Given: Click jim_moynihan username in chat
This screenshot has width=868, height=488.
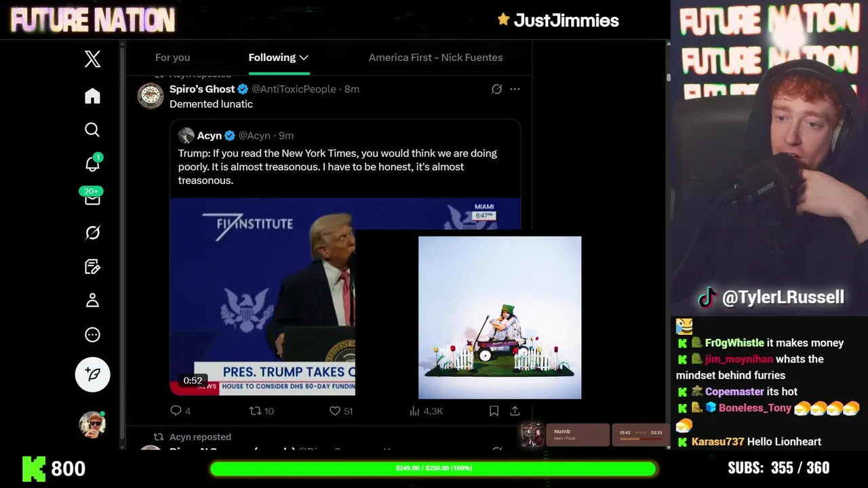Looking at the screenshot, I should tap(738, 359).
